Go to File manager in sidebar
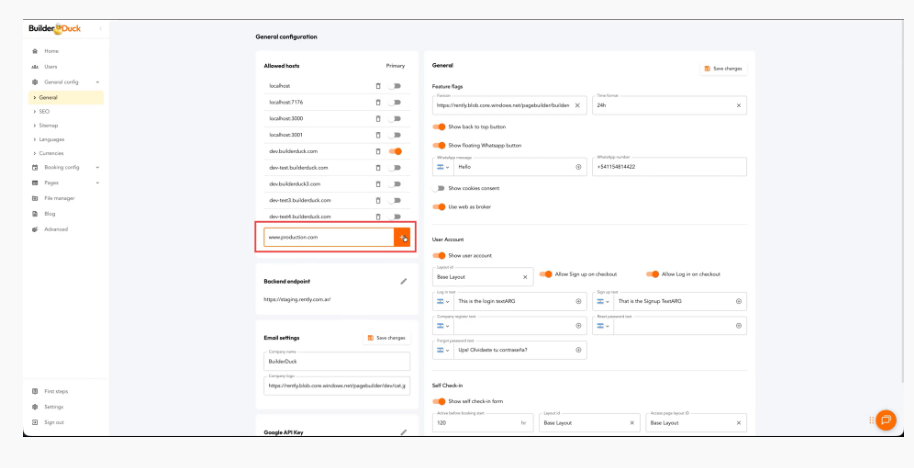This screenshot has width=914, height=468. (x=61, y=198)
